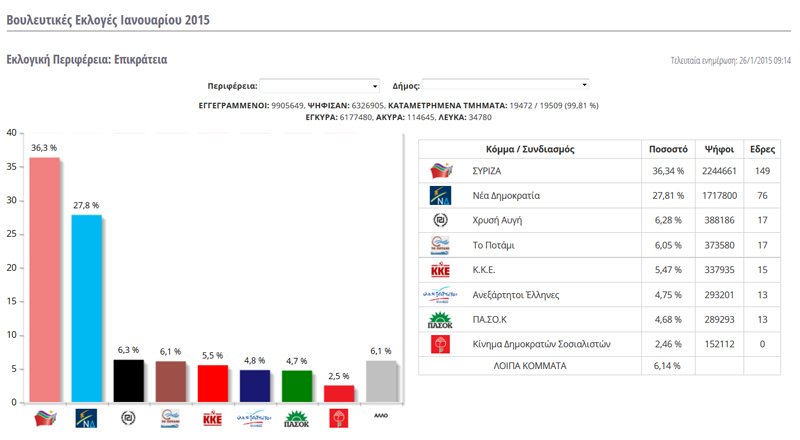
Task: Click the ΕΓΚΥΡΑ: 6177480 statistic text
Action: coord(339,117)
